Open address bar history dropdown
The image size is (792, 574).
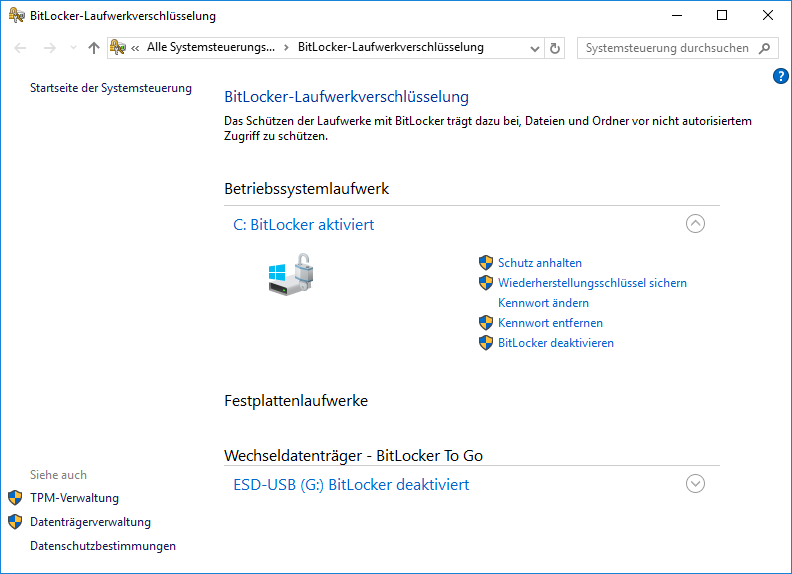(x=535, y=49)
